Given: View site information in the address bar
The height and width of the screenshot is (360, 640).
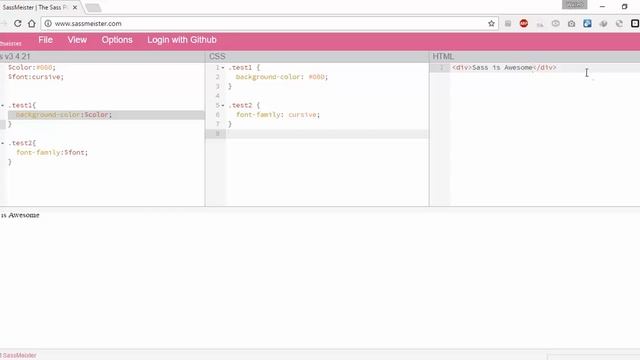Looking at the screenshot, I should (x=48, y=24).
